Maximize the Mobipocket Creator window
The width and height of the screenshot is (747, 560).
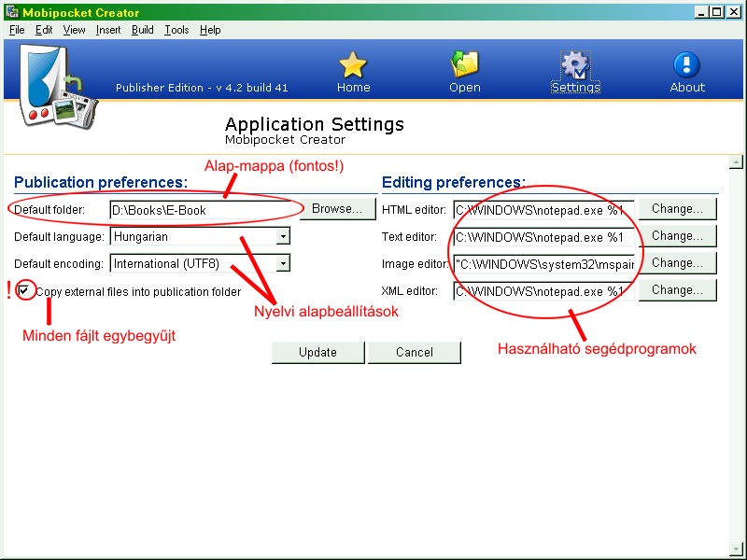(716, 12)
